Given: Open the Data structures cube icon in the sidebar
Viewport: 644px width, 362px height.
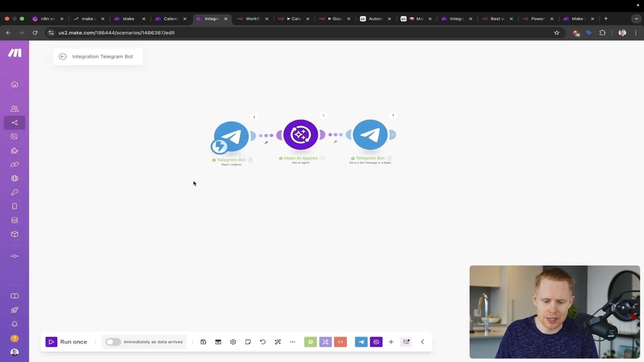Looking at the screenshot, I should pos(14,234).
